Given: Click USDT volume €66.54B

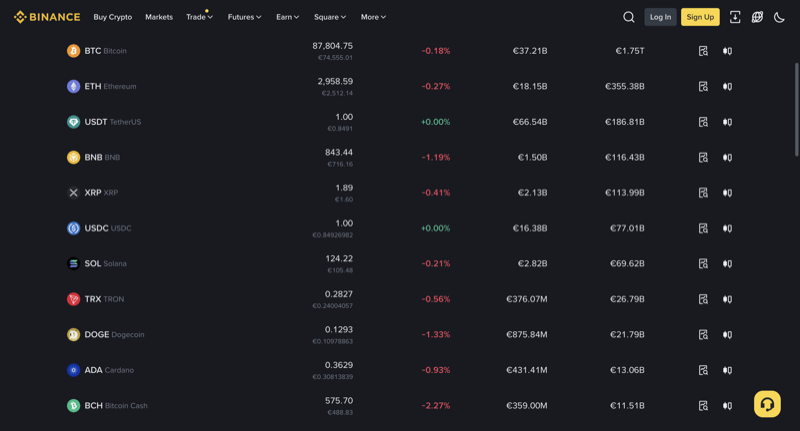Looking at the screenshot, I should coord(530,122).
